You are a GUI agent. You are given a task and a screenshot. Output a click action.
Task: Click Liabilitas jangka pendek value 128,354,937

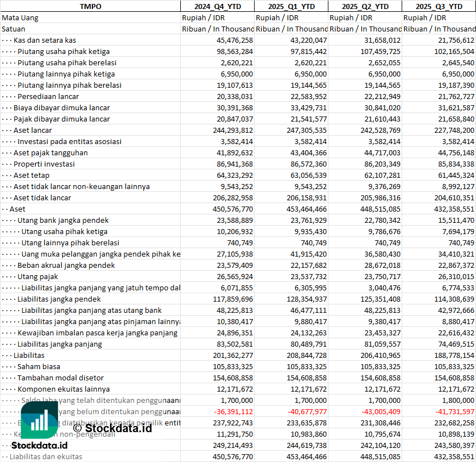[x=306, y=299]
